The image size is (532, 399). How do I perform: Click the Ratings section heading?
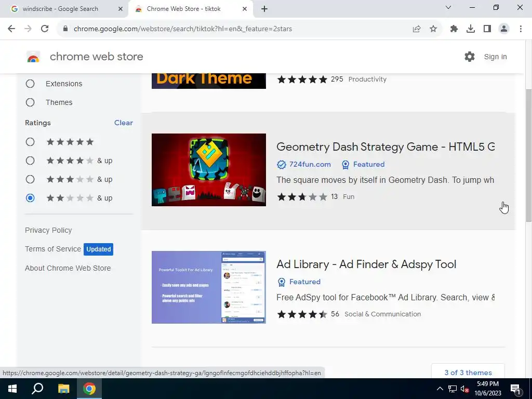point(37,123)
